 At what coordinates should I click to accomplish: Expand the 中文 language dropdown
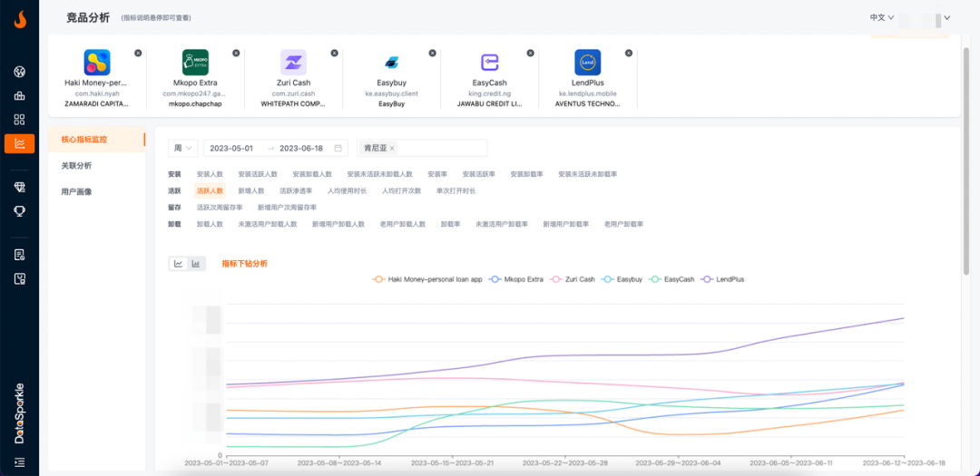point(881,17)
